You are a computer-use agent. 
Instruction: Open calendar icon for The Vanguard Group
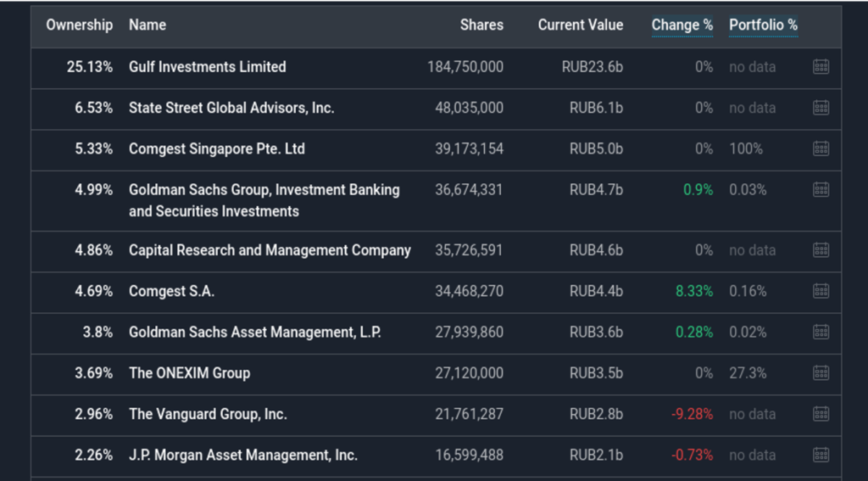(820, 414)
